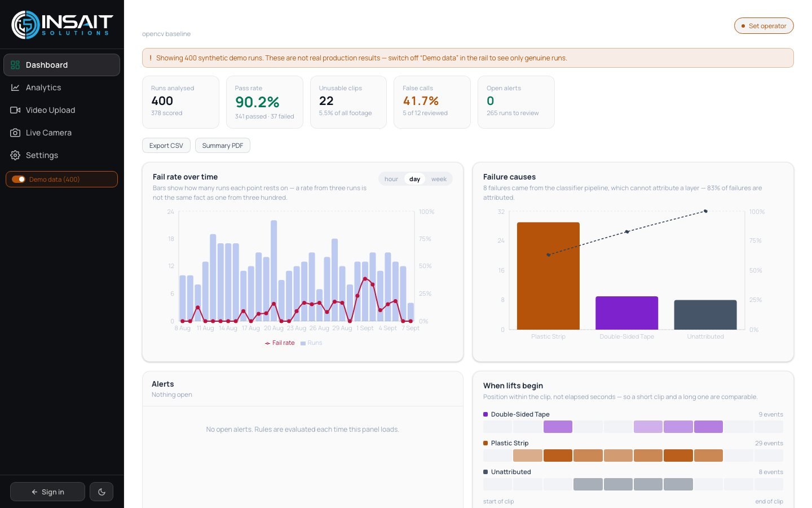Image resolution: width=812 pixels, height=508 pixels.
Task: Click the Set operator button
Action: coord(764,26)
